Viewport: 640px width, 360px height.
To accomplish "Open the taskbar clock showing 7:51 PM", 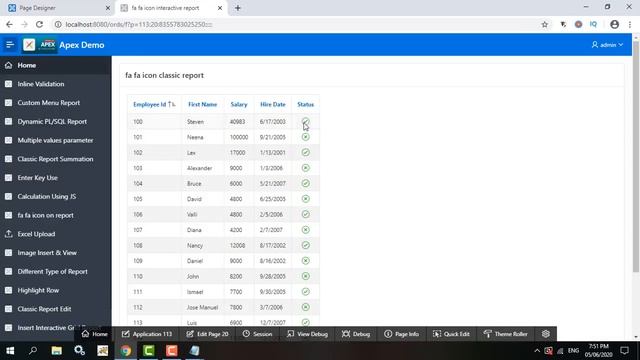I will click(598, 351).
